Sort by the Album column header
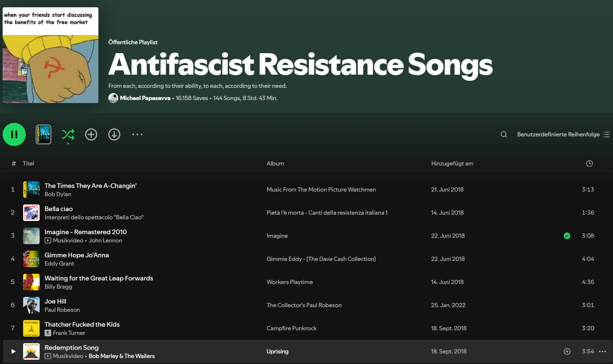 [x=275, y=164]
